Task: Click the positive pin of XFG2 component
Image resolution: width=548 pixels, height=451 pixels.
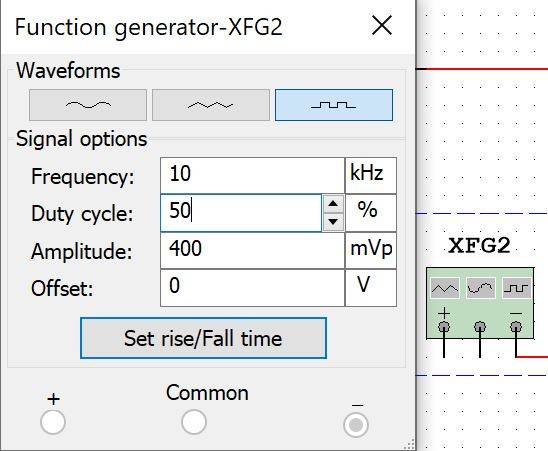Action: (x=444, y=327)
